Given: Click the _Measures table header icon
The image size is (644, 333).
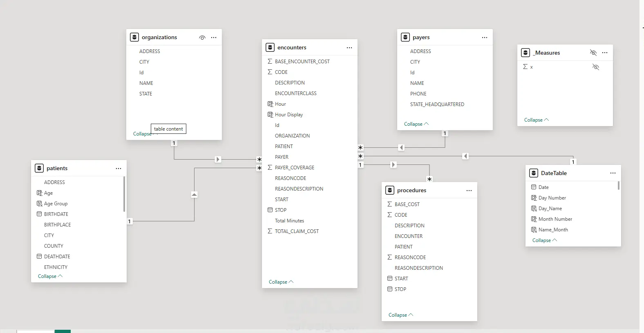Looking at the screenshot, I should coord(526,53).
